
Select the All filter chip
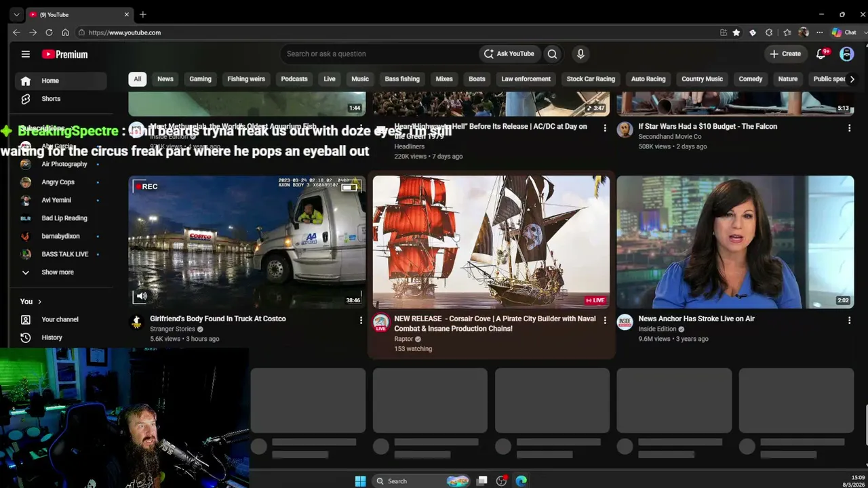tap(137, 79)
